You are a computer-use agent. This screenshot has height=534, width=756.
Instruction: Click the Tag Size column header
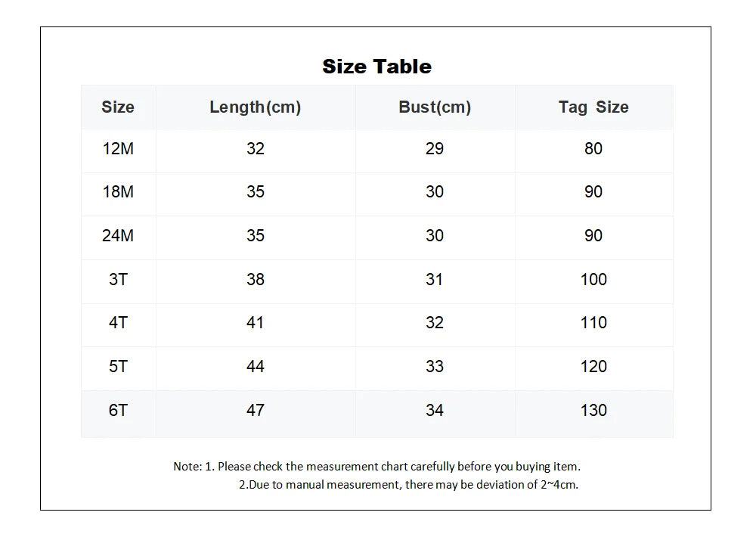point(593,107)
